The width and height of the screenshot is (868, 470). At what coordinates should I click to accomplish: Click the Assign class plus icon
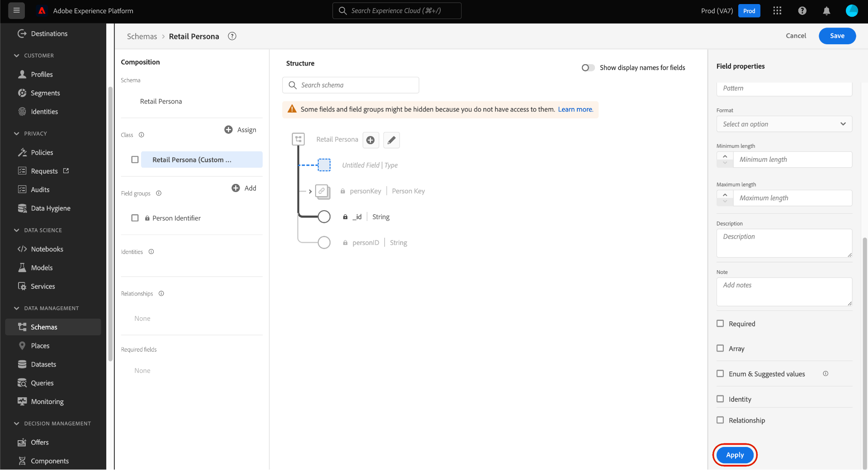pos(229,130)
